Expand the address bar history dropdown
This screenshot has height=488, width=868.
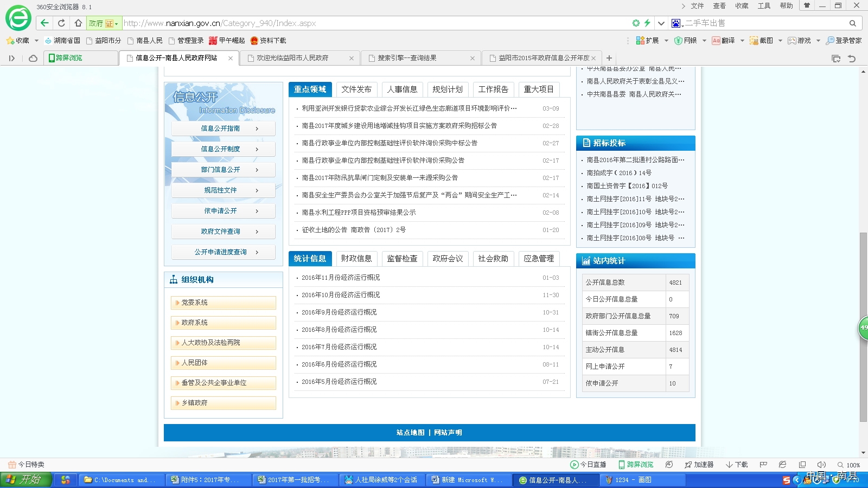pos(661,23)
